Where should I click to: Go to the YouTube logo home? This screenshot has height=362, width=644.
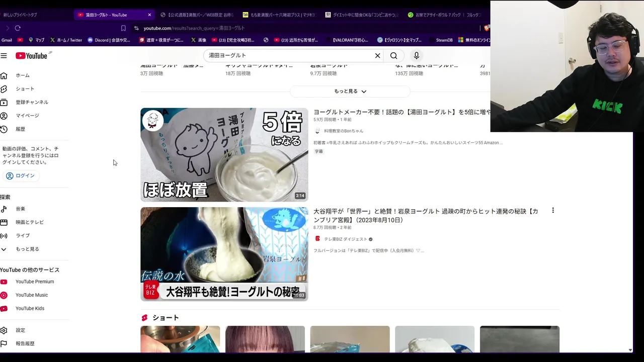point(31,56)
